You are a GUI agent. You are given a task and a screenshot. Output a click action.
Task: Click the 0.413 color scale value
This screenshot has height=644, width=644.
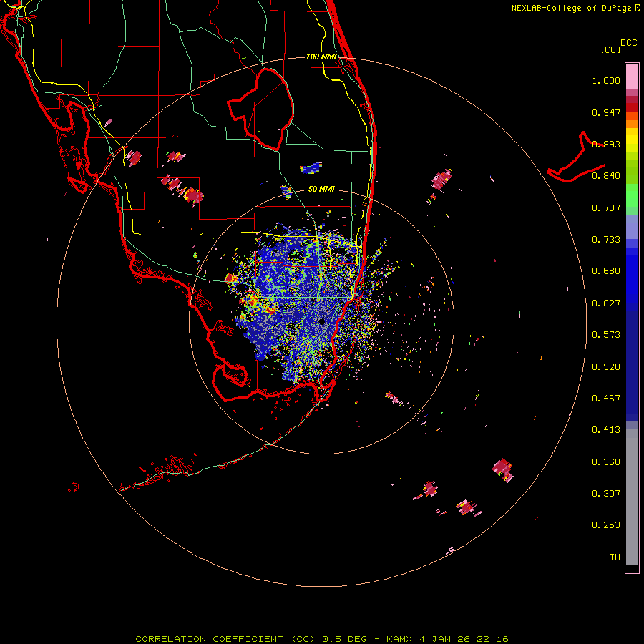coord(606,430)
